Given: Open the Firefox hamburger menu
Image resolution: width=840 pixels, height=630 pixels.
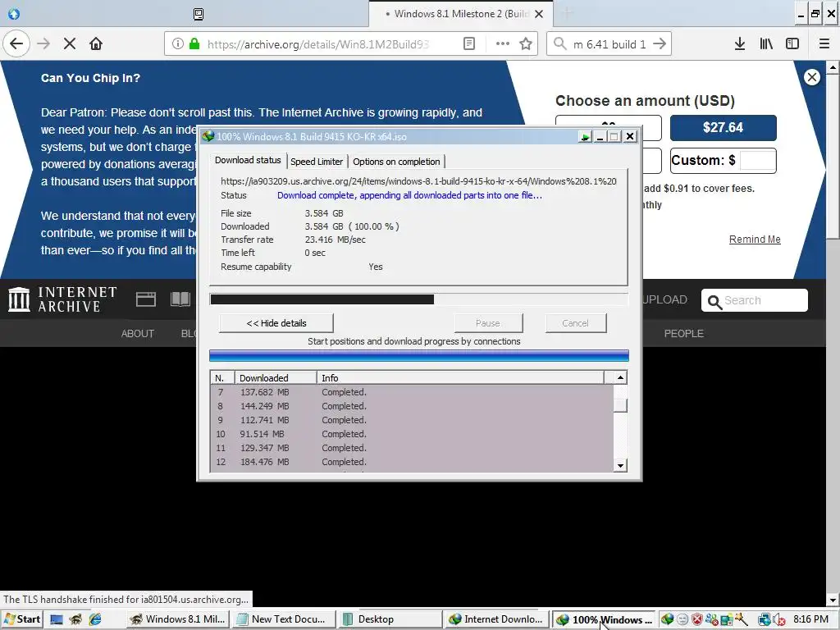Looking at the screenshot, I should coord(824,44).
